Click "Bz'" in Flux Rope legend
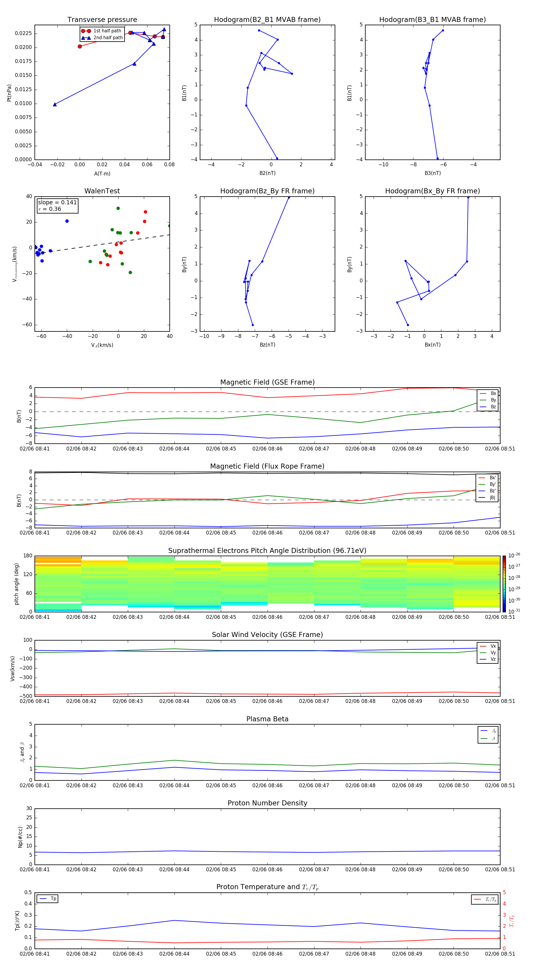The height and width of the screenshot is (980, 535). click(x=487, y=491)
